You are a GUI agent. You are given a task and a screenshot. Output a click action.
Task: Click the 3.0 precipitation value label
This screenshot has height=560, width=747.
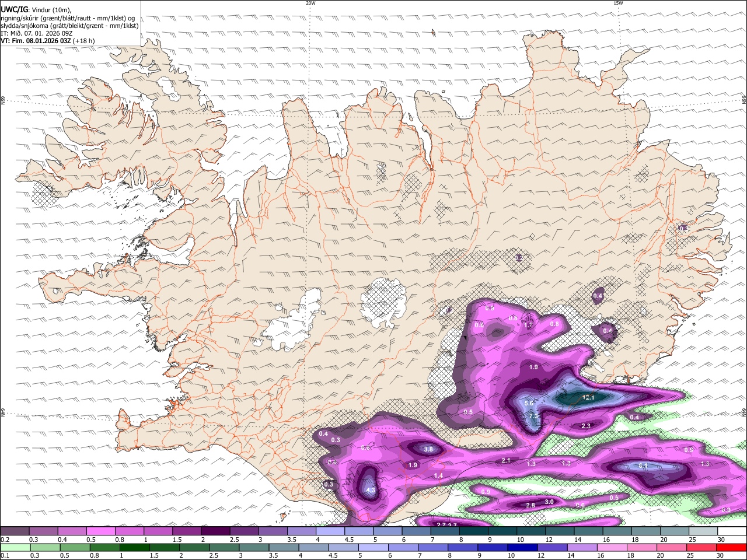(549, 502)
